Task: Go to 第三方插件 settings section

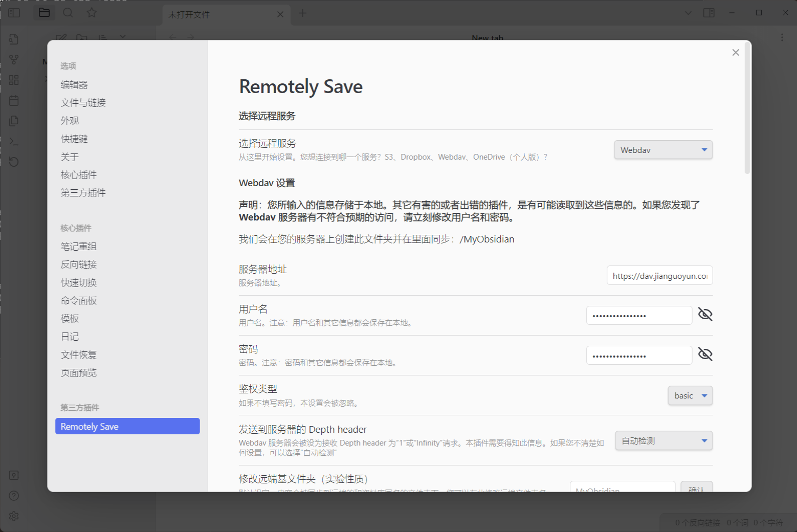Action: pyautogui.click(x=83, y=193)
